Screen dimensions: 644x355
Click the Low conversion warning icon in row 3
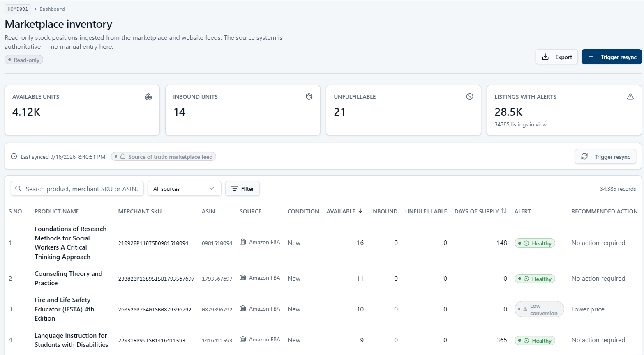pyautogui.click(x=525, y=309)
